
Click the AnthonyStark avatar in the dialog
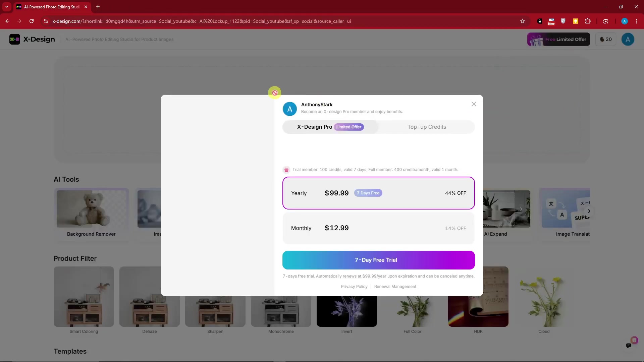[x=290, y=109]
